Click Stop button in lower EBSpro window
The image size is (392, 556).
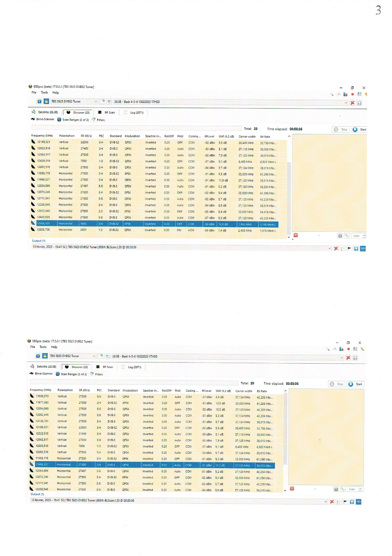pyautogui.click(x=337, y=384)
